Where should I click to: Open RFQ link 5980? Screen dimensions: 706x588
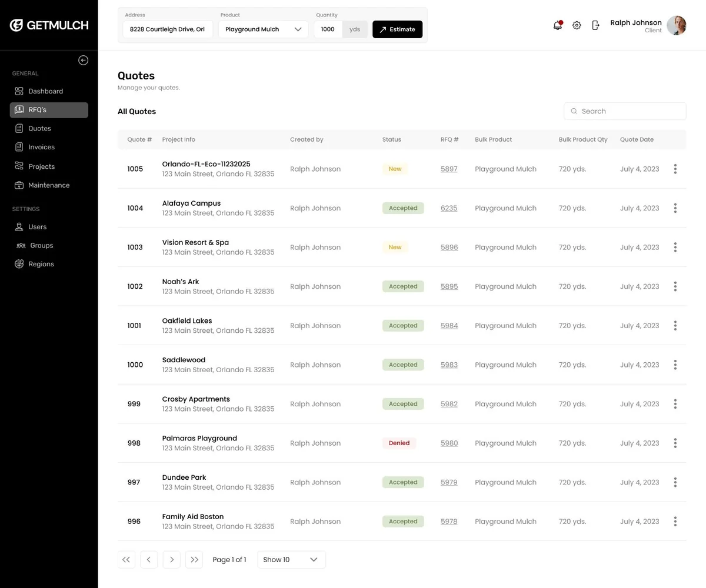click(449, 443)
